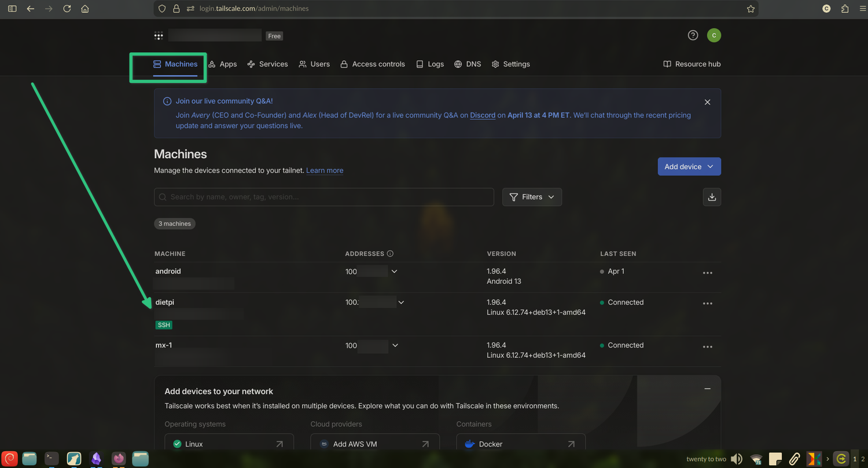Open the Filters dropdown

point(532,197)
